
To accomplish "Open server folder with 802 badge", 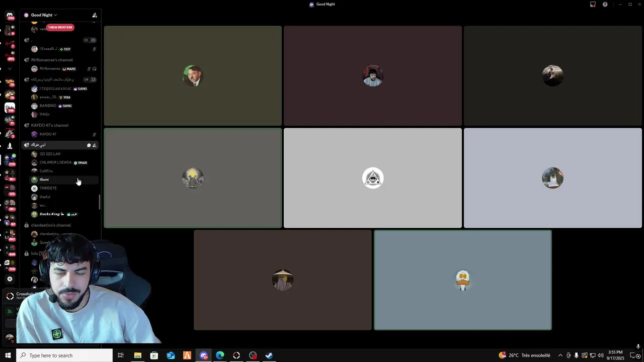I will (x=10, y=235).
